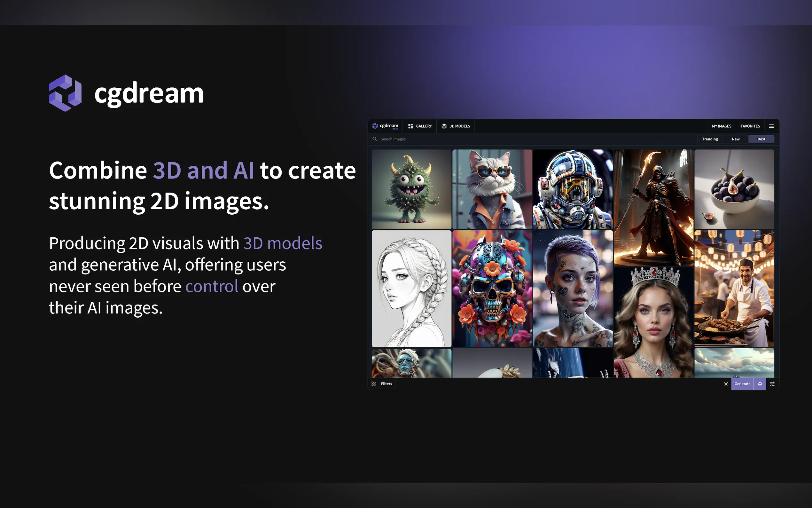Click the cgdream beta logo in navbar
812x508 pixels.
(385, 126)
